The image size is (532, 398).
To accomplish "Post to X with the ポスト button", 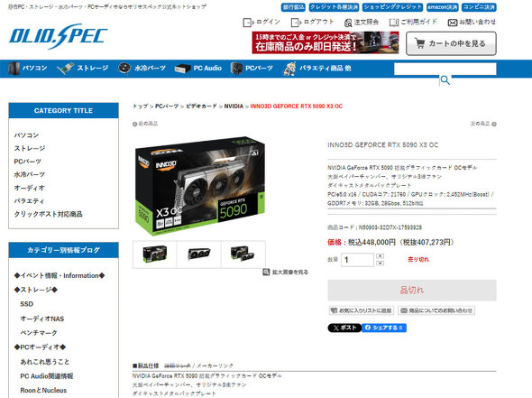I will point(344,328).
